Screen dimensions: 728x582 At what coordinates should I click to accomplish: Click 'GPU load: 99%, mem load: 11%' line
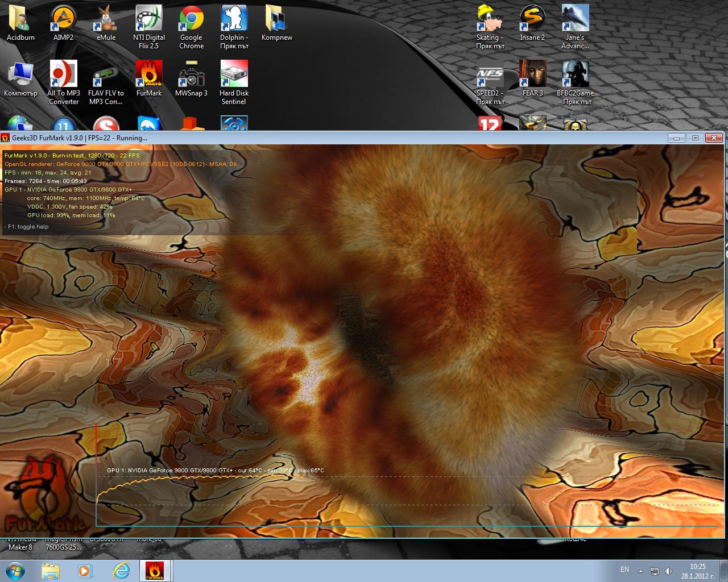point(71,215)
